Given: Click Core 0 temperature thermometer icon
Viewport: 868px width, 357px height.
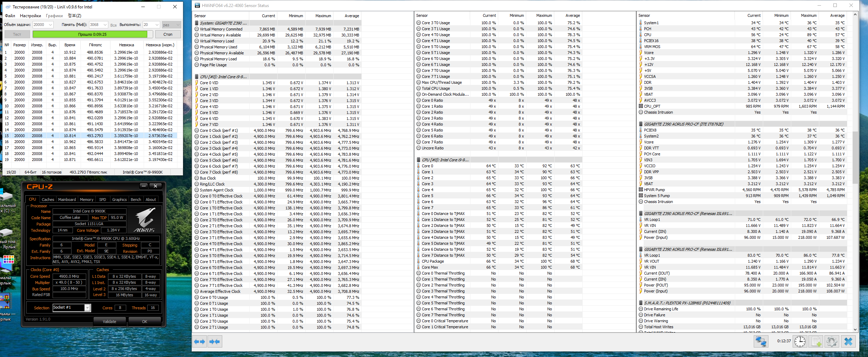Looking at the screenshot, I should (x=419, y=166).
